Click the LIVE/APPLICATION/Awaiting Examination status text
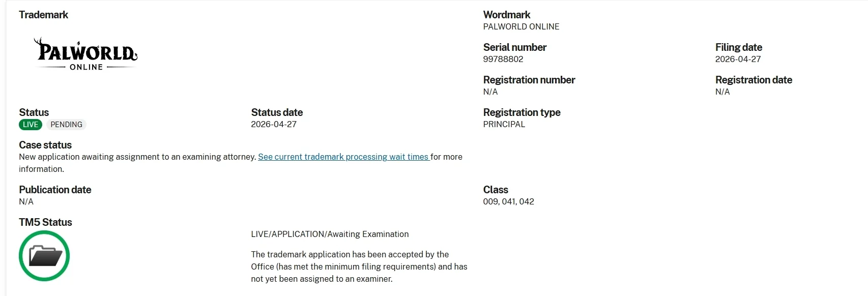This screenshot has width=868, height=296. (x=330, y=234)
